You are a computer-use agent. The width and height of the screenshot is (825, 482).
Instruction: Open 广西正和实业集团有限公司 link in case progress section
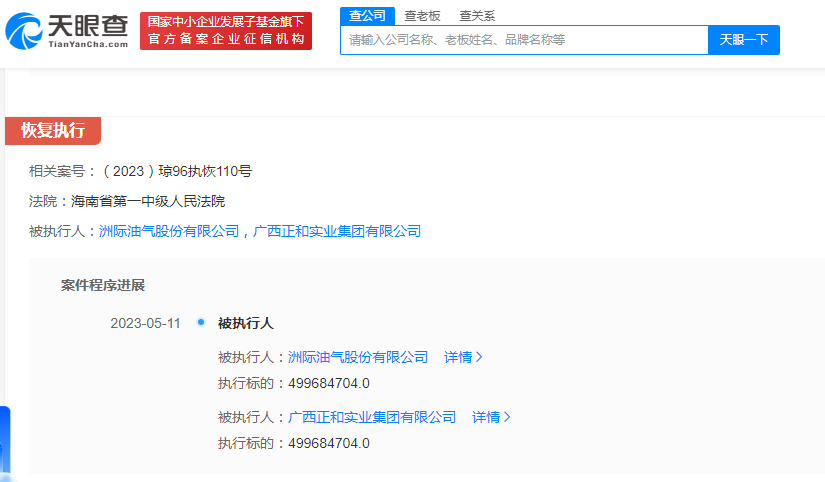coord(372,417)
